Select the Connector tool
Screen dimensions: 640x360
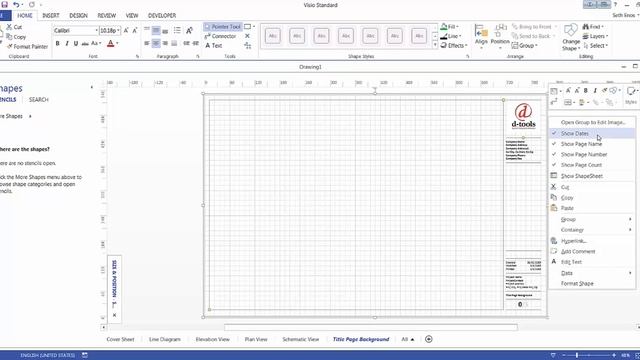220,36
